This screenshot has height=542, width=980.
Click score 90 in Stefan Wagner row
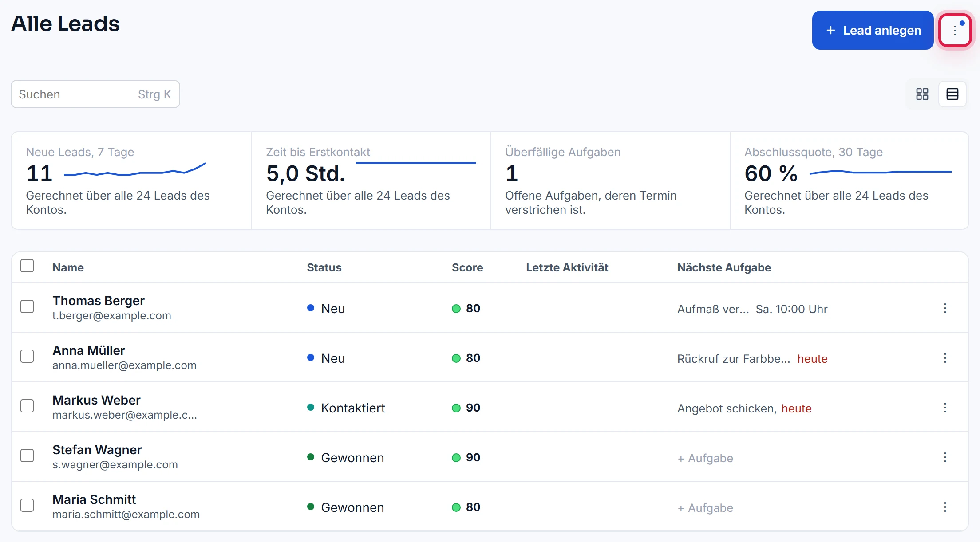click(x=466, y=457)
